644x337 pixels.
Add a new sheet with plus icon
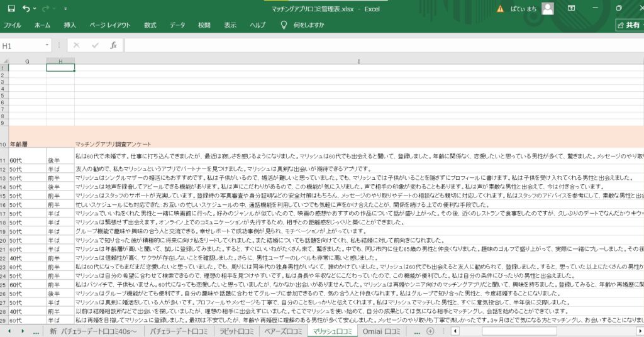pyautogui.click(x=430, y=331)
